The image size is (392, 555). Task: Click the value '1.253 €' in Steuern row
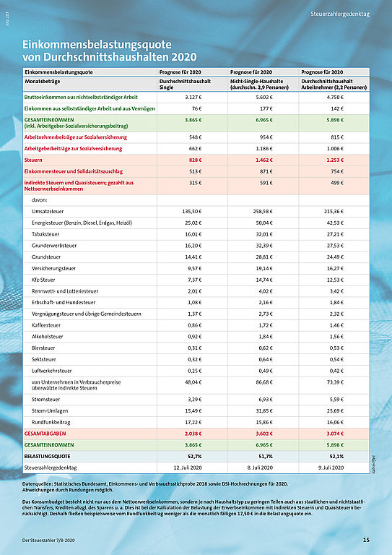335,160
